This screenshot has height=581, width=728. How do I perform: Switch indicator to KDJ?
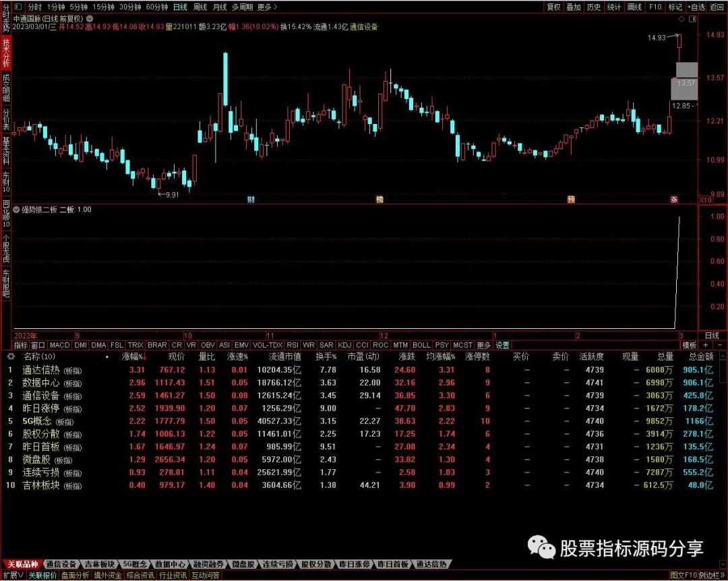[x=344, y=345]
